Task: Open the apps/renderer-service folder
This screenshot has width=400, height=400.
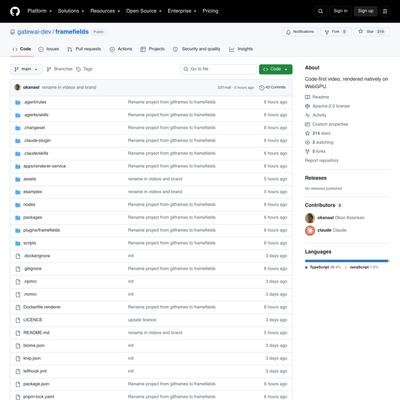Action: (44, 166)
